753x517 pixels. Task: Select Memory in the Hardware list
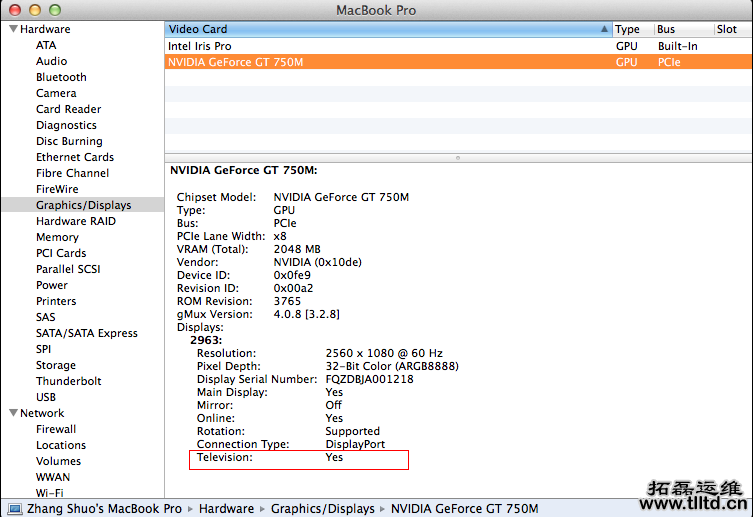pyautogui.click(x=57, y=237)
